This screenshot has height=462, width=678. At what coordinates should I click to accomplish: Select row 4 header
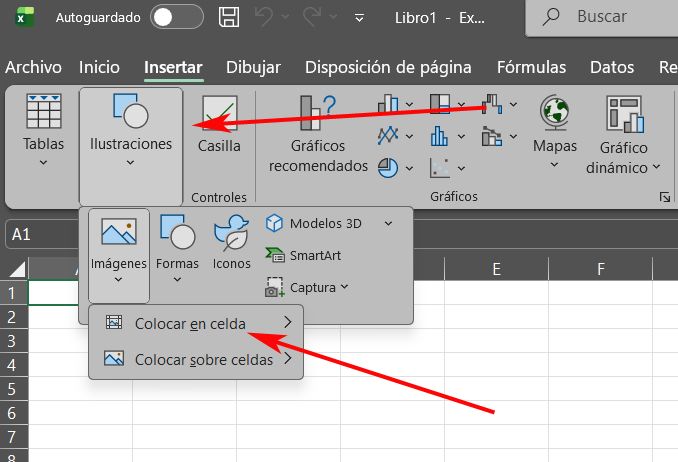click(13, 366)
